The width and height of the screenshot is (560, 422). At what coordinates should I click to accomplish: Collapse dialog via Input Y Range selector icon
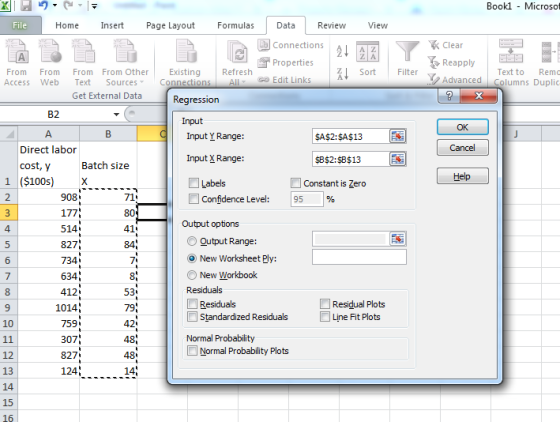point(398,136)
